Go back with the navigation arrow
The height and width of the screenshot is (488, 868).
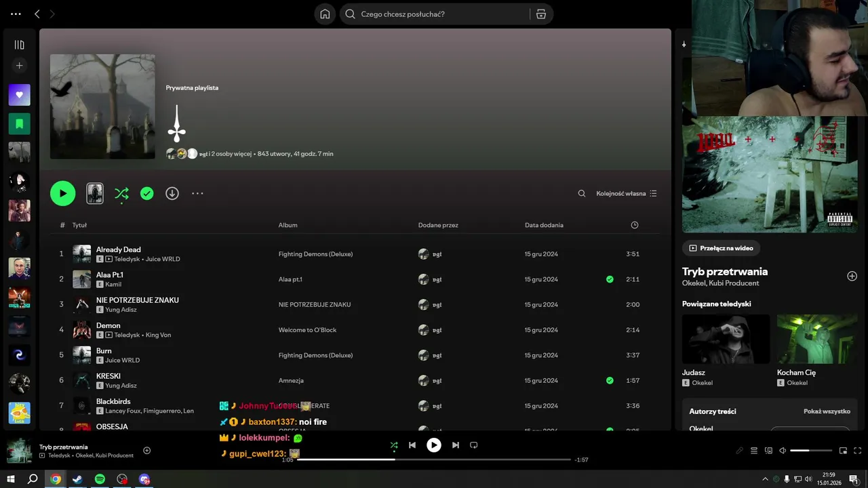click(x=37, y=14)
